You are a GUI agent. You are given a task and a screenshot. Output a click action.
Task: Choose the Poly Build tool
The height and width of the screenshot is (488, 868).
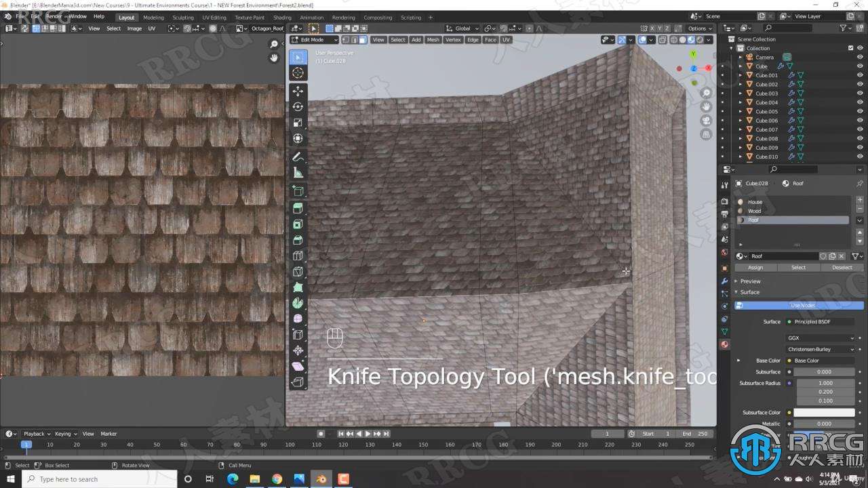point(298,287)
